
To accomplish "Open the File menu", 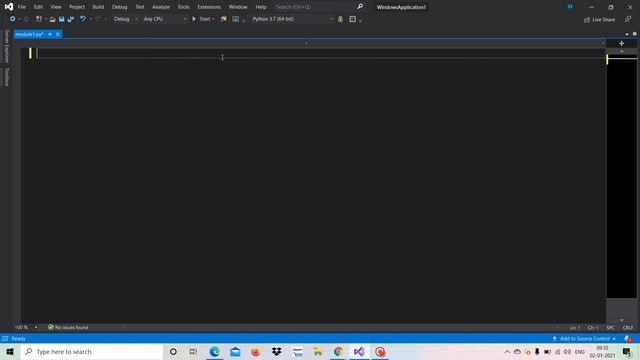I will (x=22, y=7).
